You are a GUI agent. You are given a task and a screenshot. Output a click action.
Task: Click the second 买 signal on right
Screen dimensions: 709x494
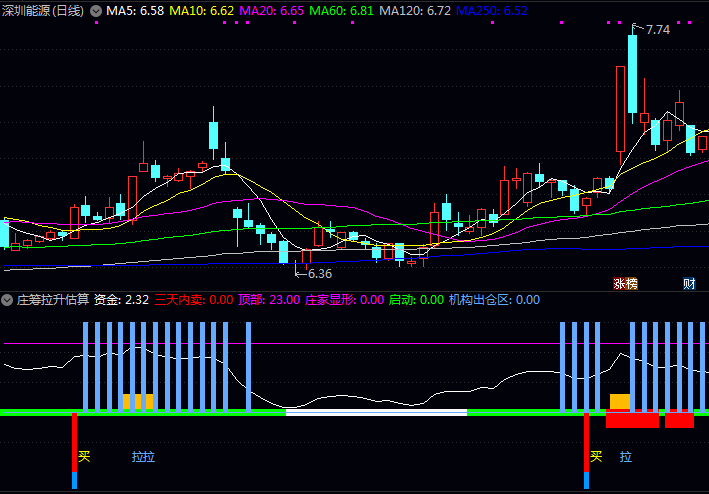(x=596, y=456)
